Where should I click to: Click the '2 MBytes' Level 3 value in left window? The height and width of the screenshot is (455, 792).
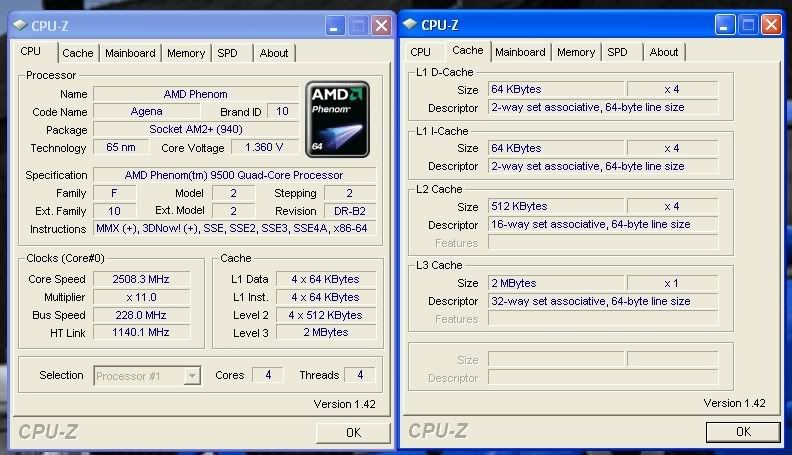326,332
